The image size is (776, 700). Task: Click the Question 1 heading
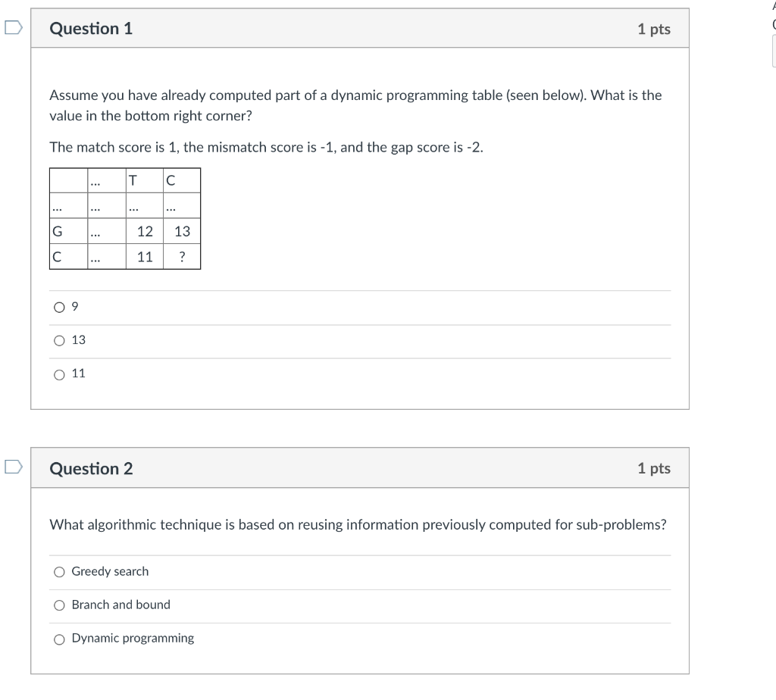tap(91, 29)
